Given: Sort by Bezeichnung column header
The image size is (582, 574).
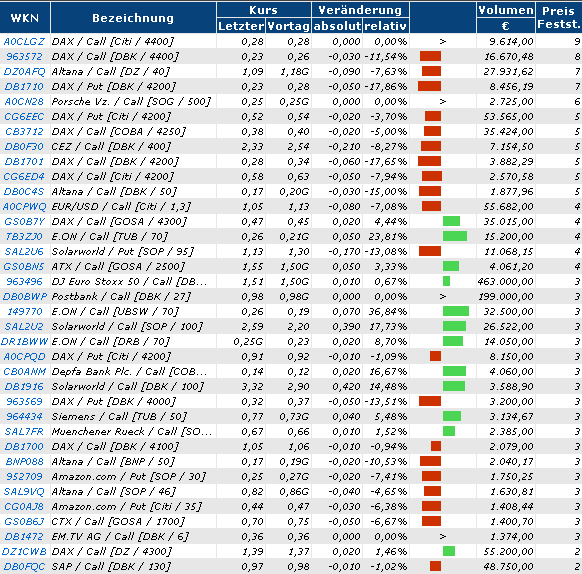Looking at the screenshot, I should [x=133, y=18].
